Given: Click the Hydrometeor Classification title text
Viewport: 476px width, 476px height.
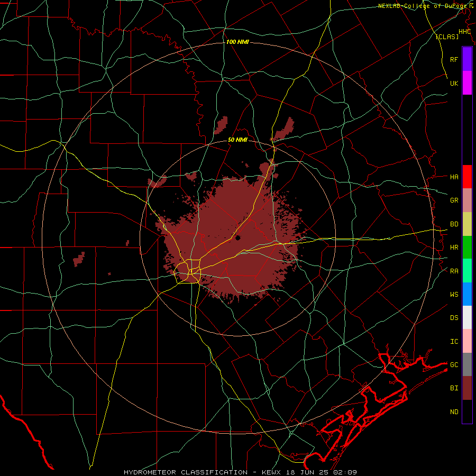Looking at the screenshot, I should click(x=186, y=472).
